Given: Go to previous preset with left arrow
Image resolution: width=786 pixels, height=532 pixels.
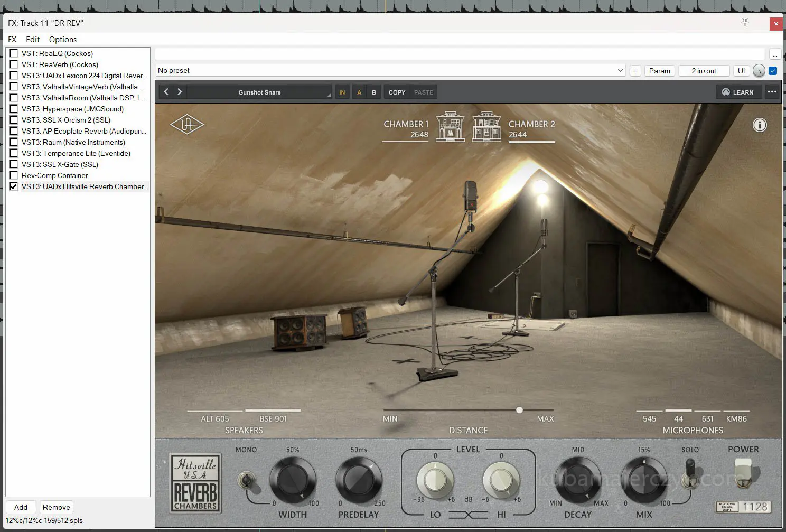Looking at the screenshot, I should 166,92.
